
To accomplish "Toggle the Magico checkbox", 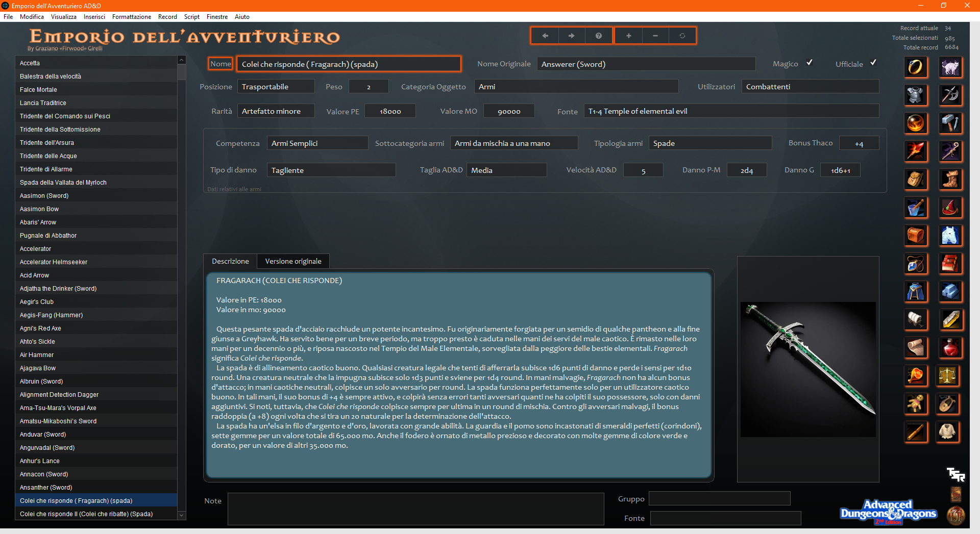I will click(810, 63).
